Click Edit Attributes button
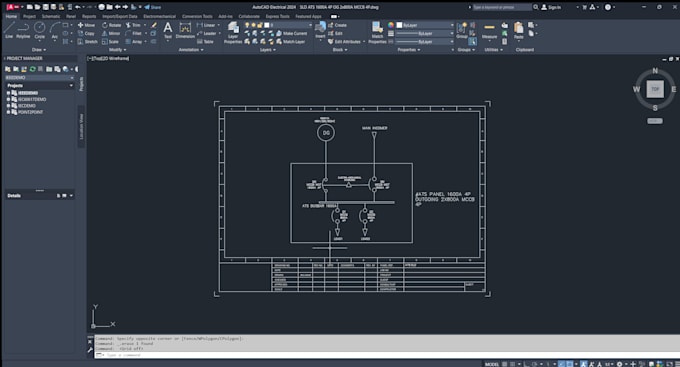Screen dimensions: 680x367 (x=345, y=42)
